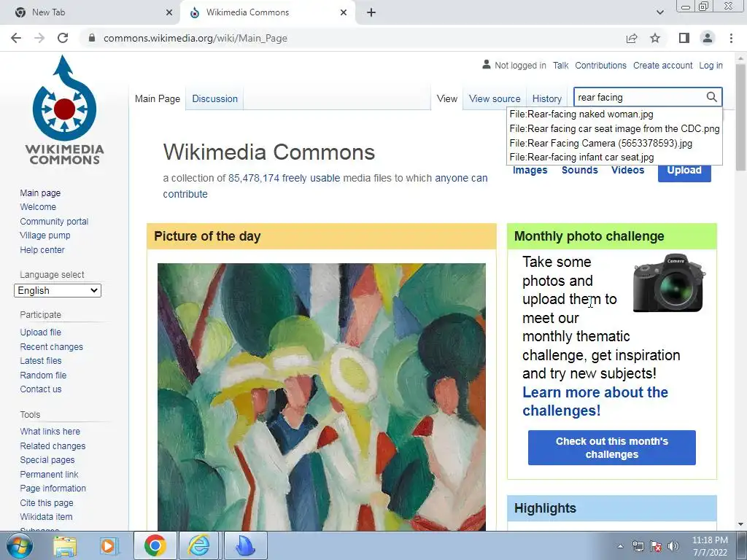
Task: Click Permanent link in sidebar tools
Action: 49,474
